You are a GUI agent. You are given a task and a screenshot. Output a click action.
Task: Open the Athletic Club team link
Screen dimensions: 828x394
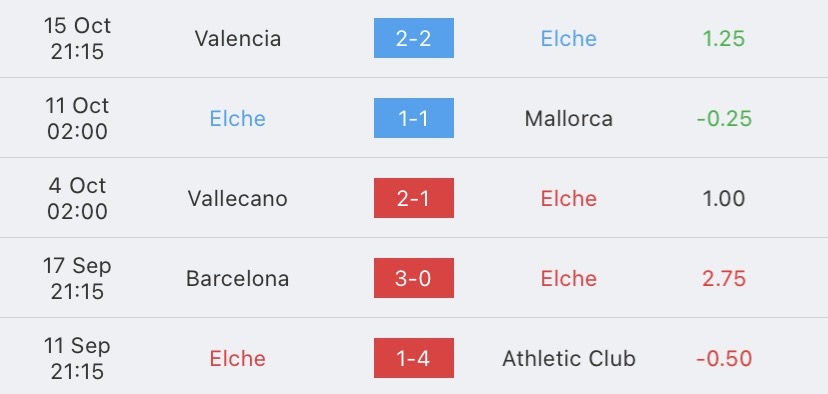(569, 359)
